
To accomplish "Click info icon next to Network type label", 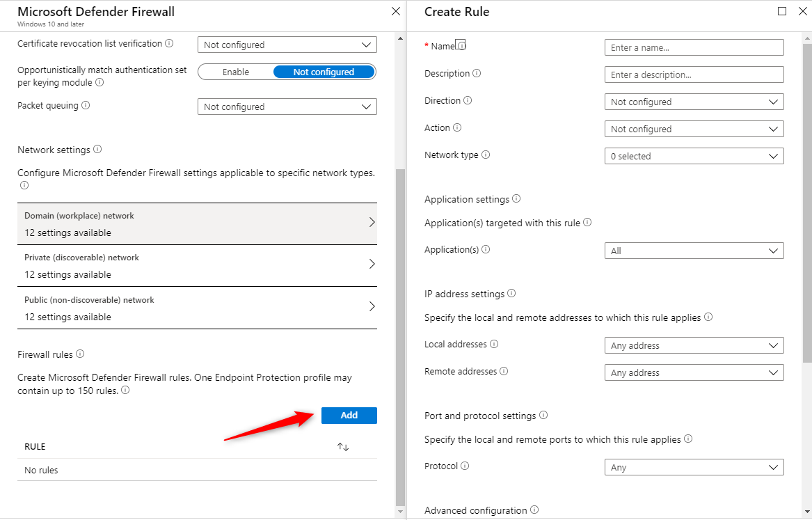I will (485, 155).
